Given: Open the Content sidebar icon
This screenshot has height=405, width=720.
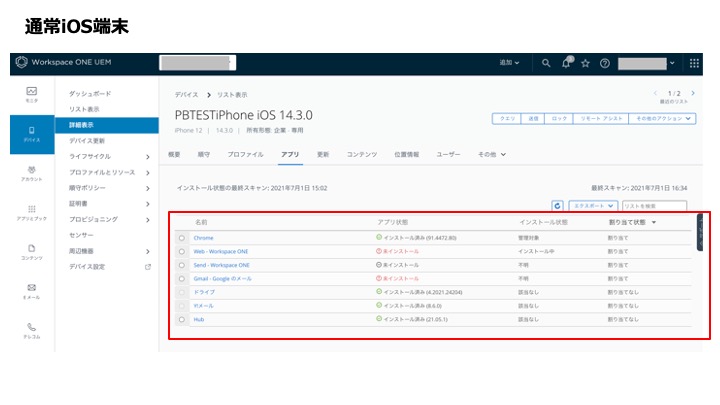Looking at the screenshot, I should pos(32,252).
